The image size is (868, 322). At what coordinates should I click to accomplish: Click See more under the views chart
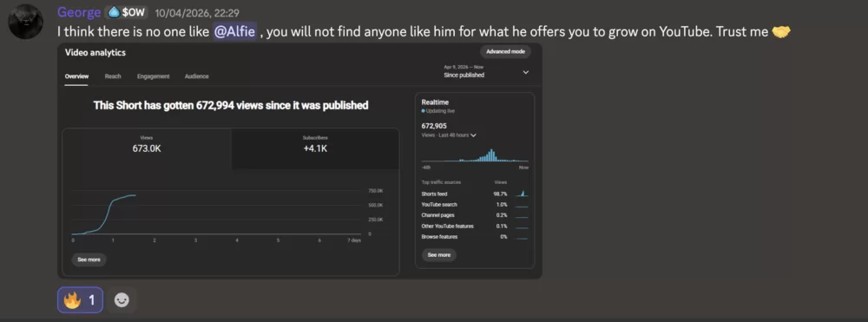pyautogui.click(x=89, y=260)
